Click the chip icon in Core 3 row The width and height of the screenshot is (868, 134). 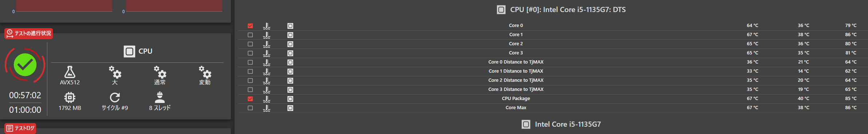(290, 53)
